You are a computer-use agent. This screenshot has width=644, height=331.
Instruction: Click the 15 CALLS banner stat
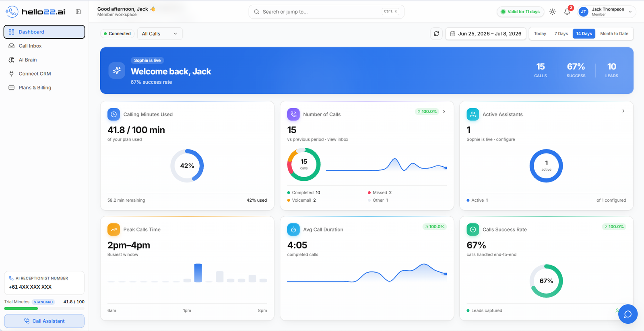541,70
